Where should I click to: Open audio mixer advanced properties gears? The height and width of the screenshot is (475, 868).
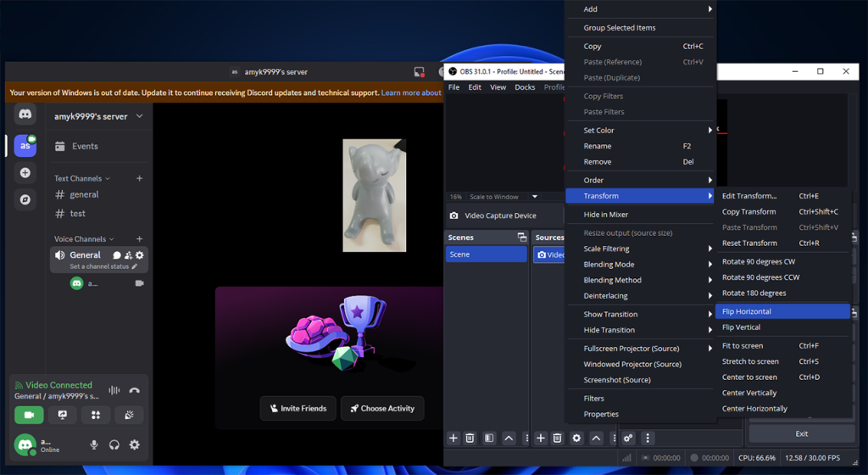tap(628, 438)
